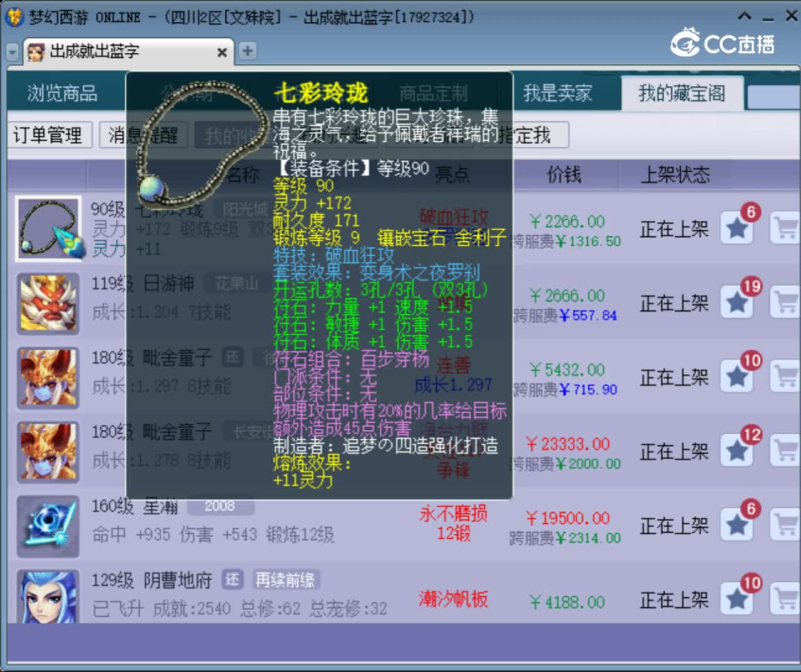Open the 毗舍童子 成长1.278 portrait
Screen dimensions: 801x672
(49, 452)
